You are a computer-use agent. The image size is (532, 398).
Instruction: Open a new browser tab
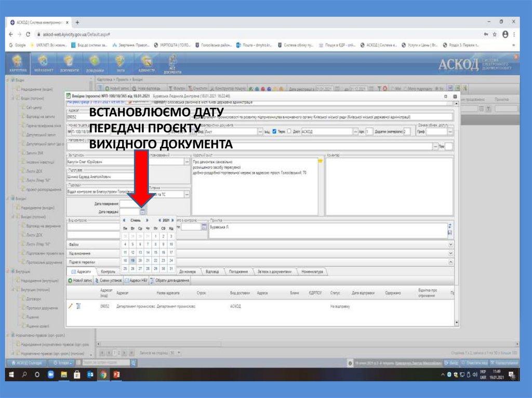tap(77, 22)
